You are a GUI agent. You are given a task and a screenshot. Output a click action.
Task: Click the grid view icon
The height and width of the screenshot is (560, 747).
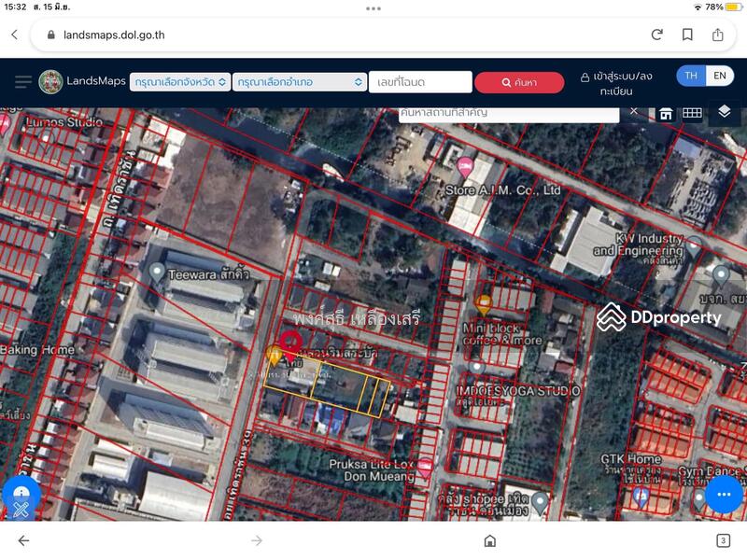click(x=692, y=113)
